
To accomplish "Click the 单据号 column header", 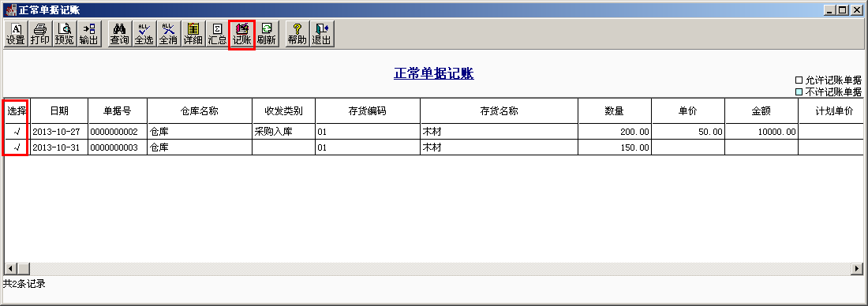I will click(118, 110).
